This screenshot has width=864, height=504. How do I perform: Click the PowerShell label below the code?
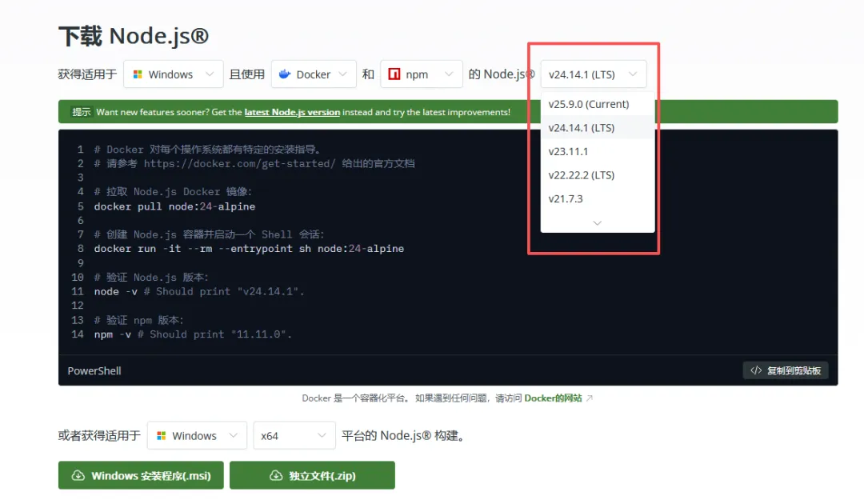pos(94,370)
